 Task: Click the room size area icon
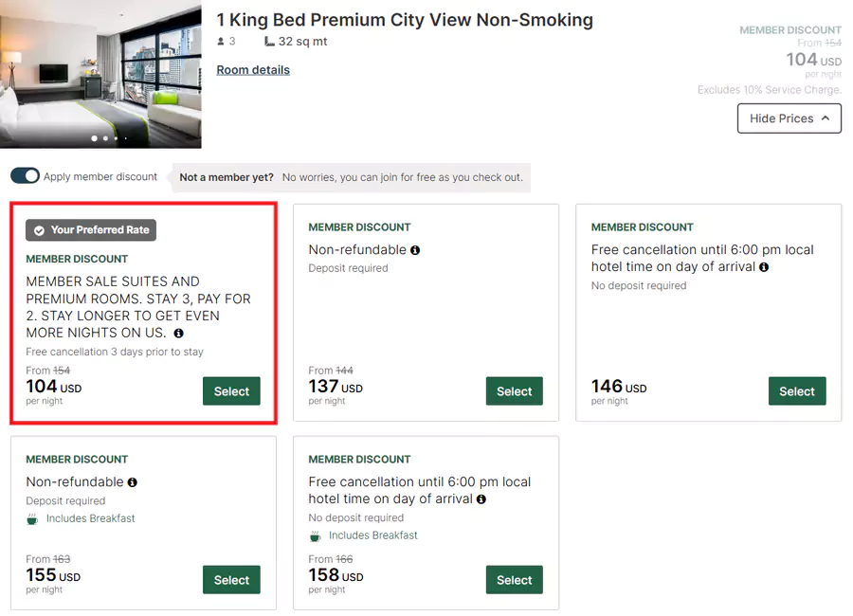coord(270,42)
